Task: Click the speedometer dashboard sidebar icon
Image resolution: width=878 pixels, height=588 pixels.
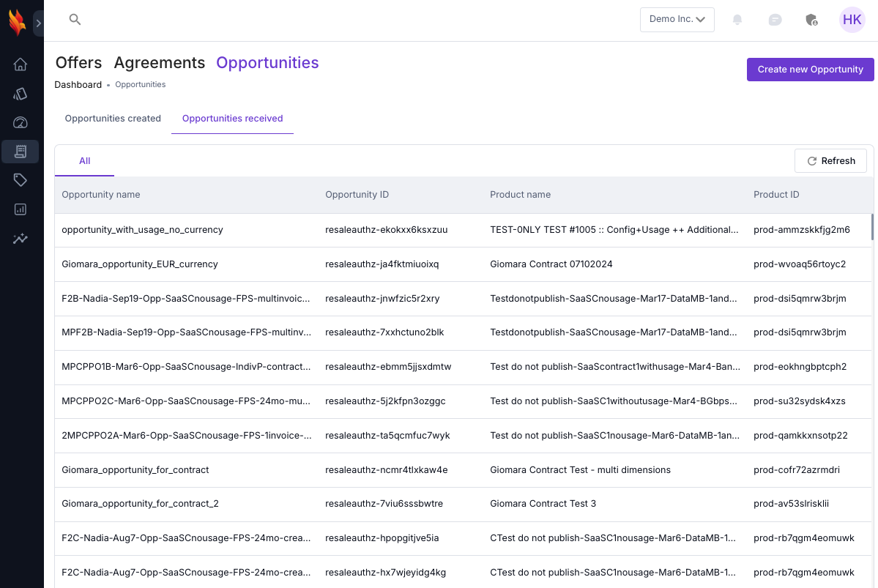Action: [21, 122]
